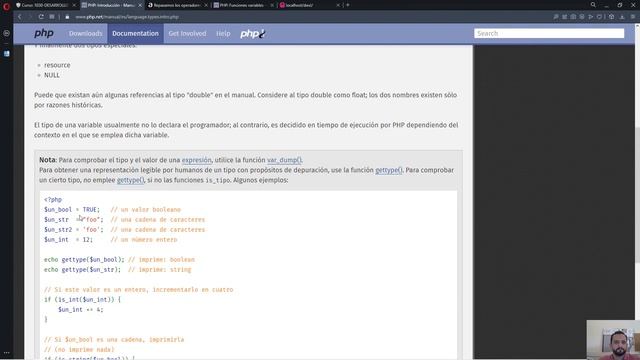The width and height of the screenshot is (640, 360).
Task: Open the Documentation menu item
Action: (x=136, y=33)
